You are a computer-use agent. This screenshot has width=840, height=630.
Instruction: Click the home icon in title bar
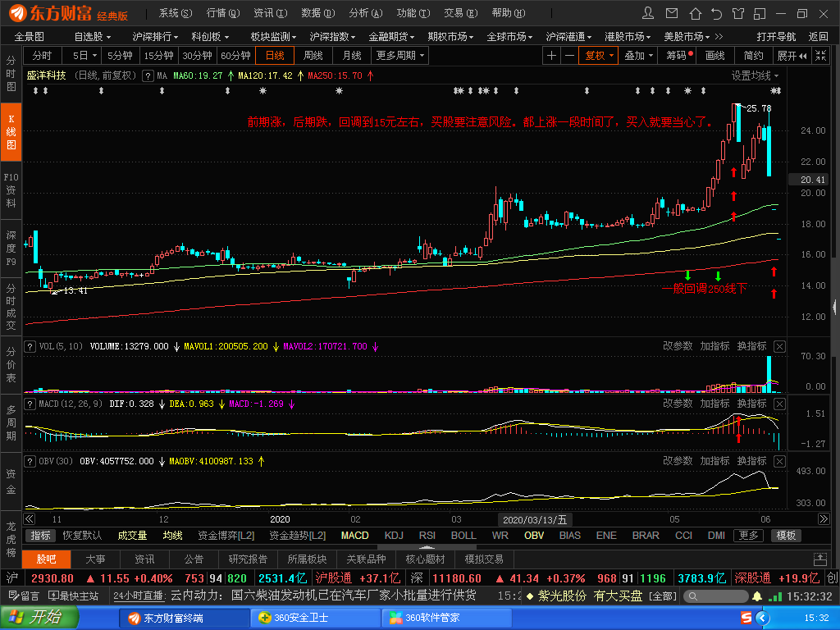696,13
